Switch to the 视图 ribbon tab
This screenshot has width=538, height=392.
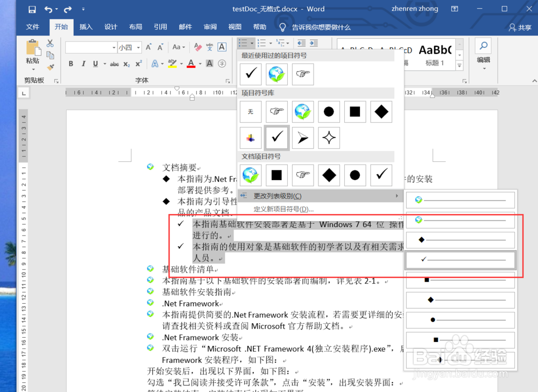[235, 27]
